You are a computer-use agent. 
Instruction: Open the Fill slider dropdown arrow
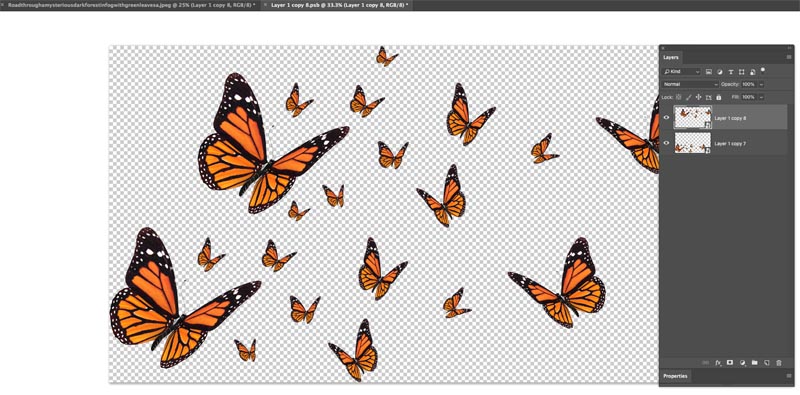pos(761,97)
